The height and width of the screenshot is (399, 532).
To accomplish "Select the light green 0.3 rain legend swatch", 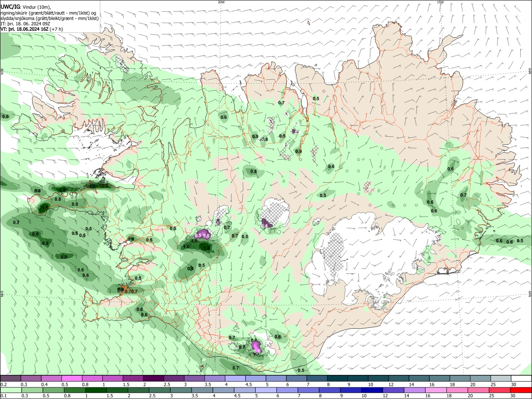I will coord(32,390).
